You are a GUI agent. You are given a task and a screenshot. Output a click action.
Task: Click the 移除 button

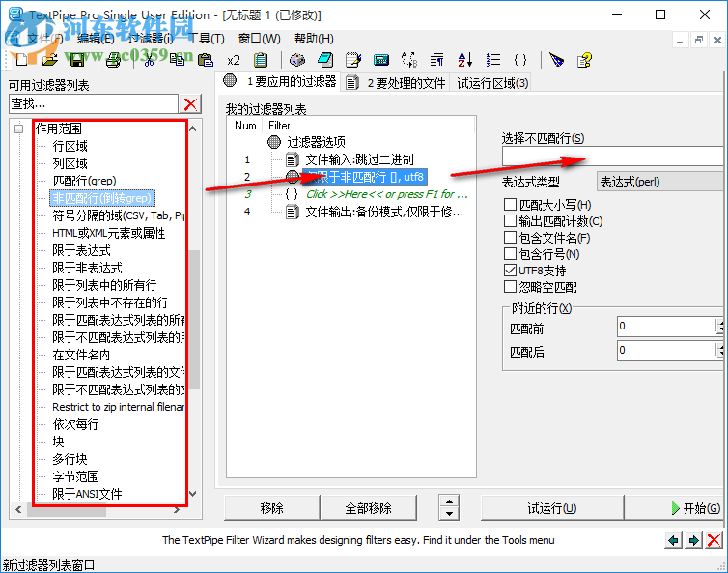click(272, 508)
